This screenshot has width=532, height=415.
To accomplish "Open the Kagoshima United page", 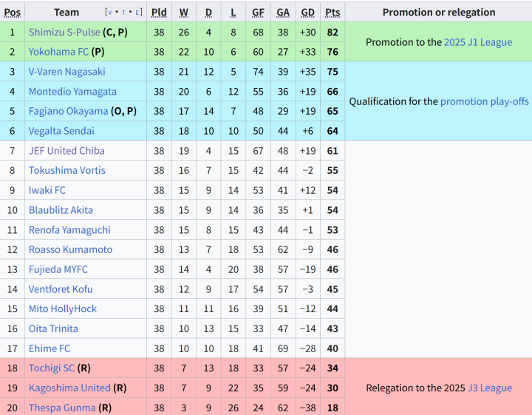I will tap(69, 388).
